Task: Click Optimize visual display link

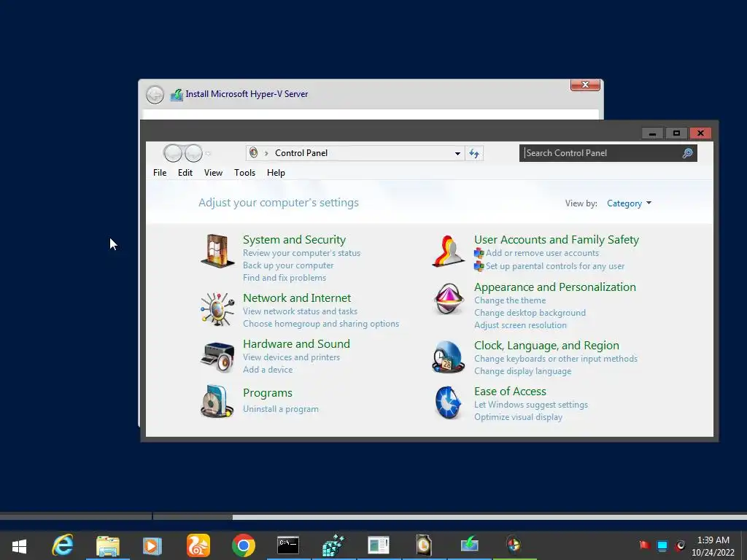Action: click(518, 417)
